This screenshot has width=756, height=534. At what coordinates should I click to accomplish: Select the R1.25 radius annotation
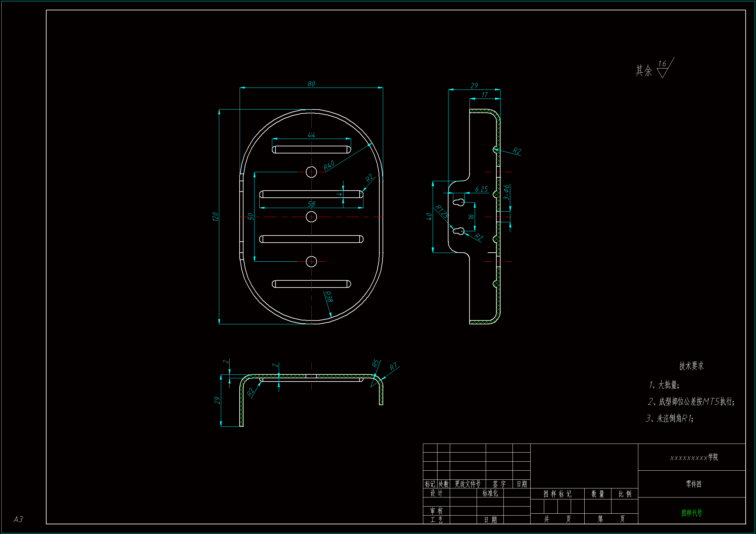click(442, 212)
